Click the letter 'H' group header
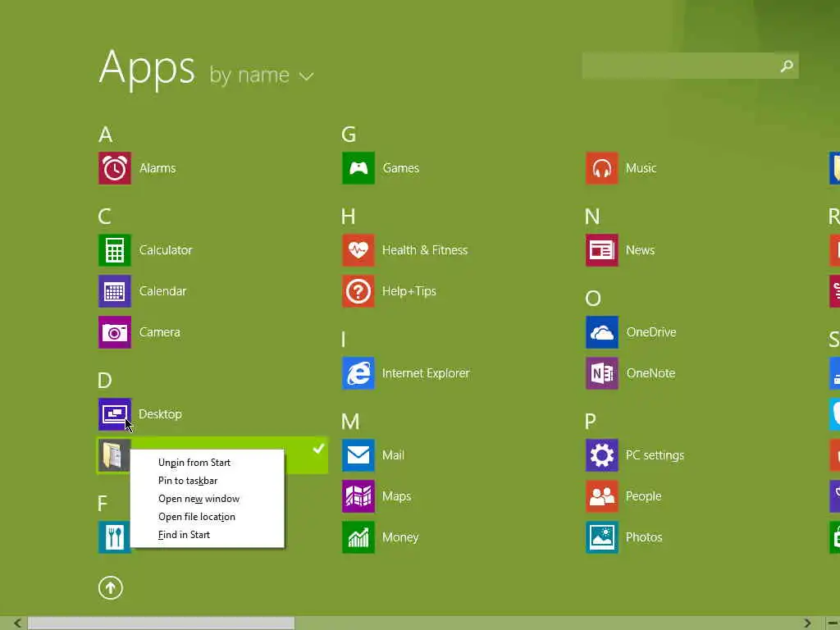The image size is (840, 630). [x=348, y=217]
